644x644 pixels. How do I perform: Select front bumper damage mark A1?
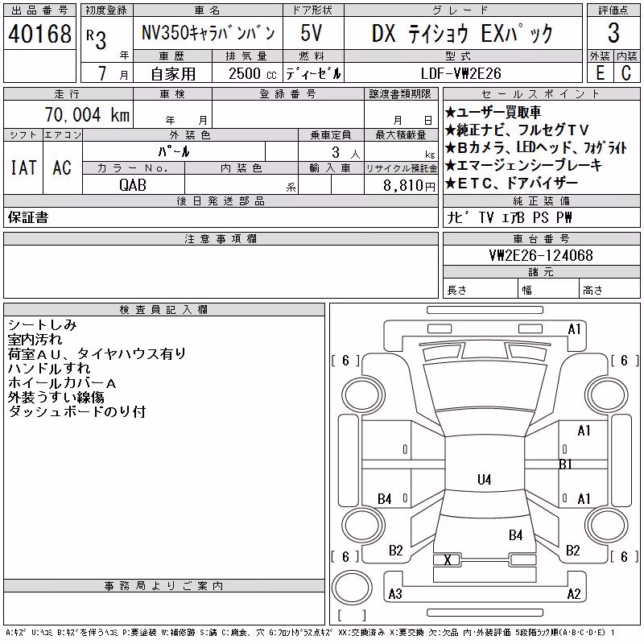point(574,329)
